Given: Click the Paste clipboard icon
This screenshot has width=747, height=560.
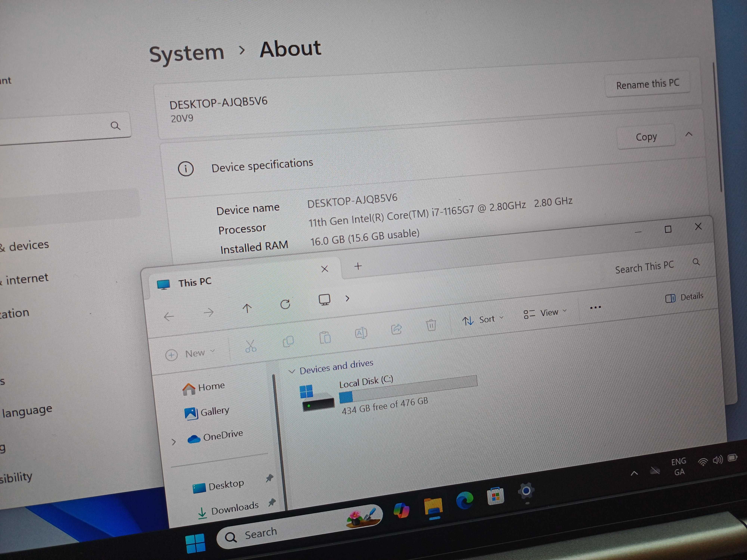Looking at the screenshot, I should coord(325,337).
